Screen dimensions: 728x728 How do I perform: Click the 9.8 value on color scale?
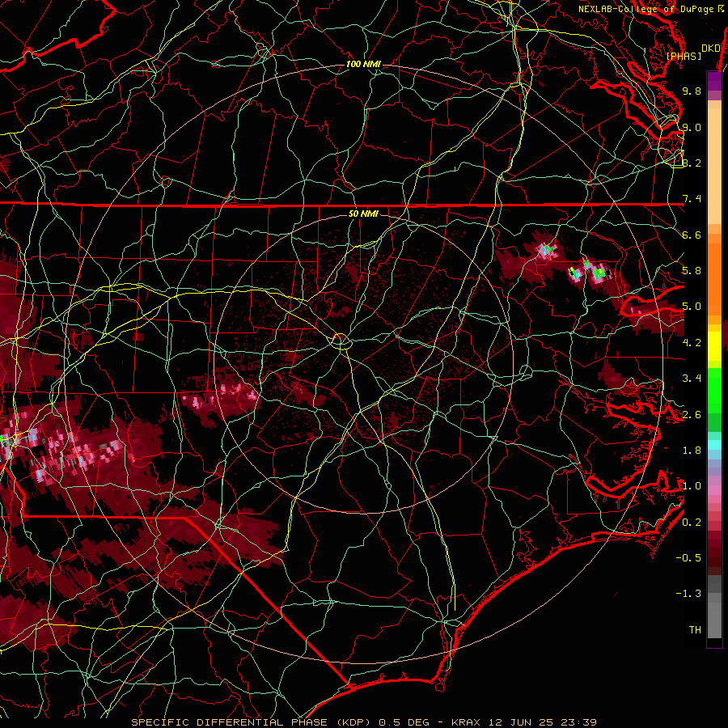pos(692,91)
